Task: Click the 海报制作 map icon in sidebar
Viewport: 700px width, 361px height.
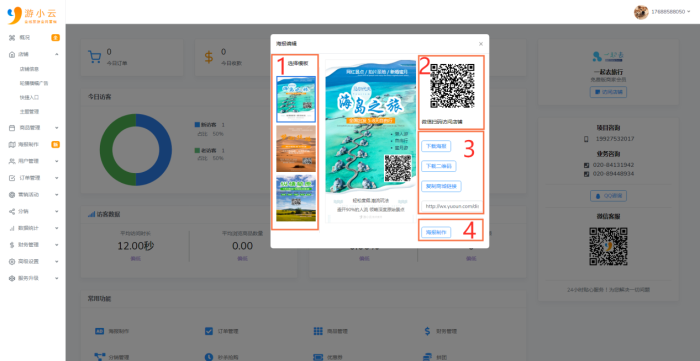Action: click(12, 145)
